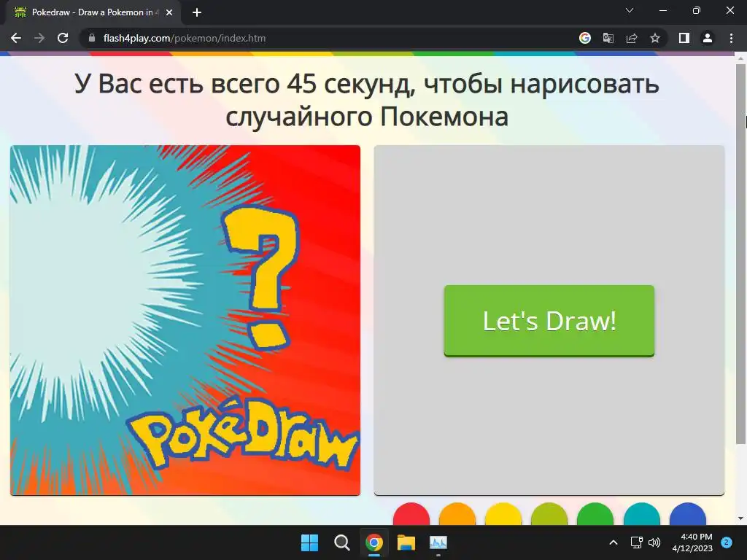Minimize the Chrome window

point(663,10)
